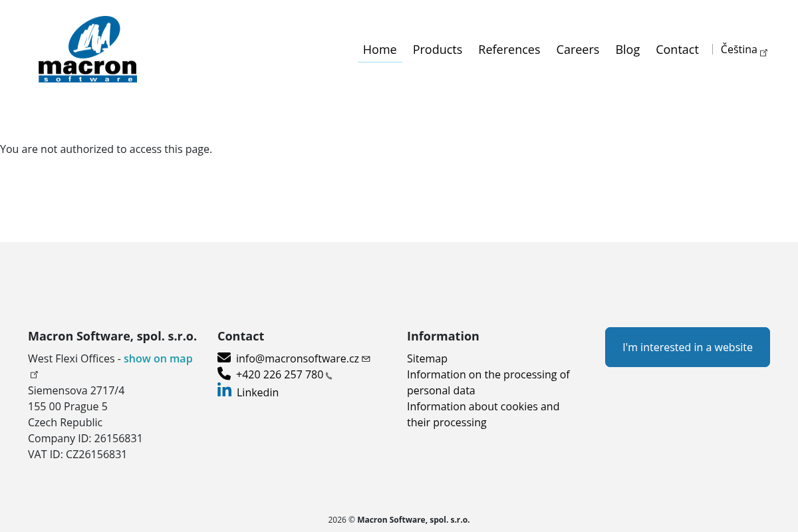Open the Home menu item

pyautogui.click(x=380, y=49)
